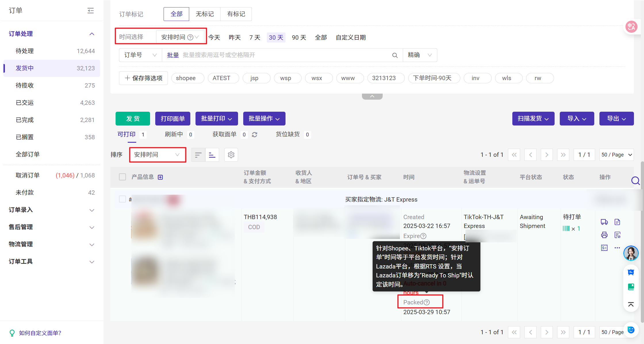Viewport: 644px width, 344px height.
Task: Open the 安排时间 time type dropdown
Action: [x=180, y=37]
